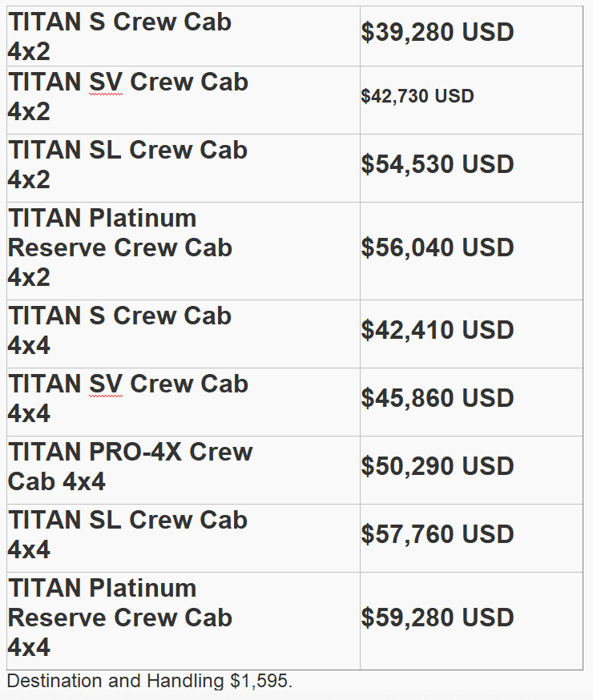Click the TITAN SV Crew Cab 4x2 cell

click(x=128, y=97)
